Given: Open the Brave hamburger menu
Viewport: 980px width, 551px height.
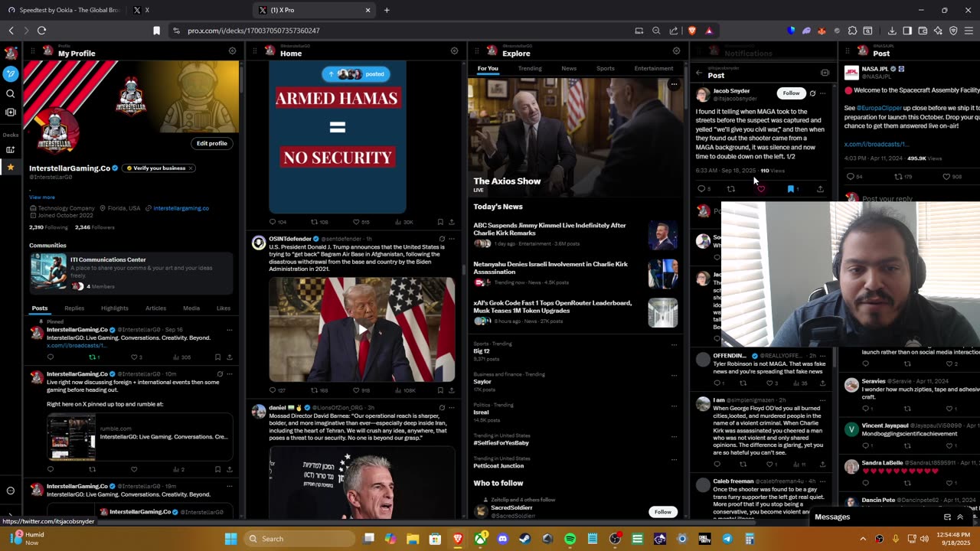Looking at the screenshot, I should (969, 31).
